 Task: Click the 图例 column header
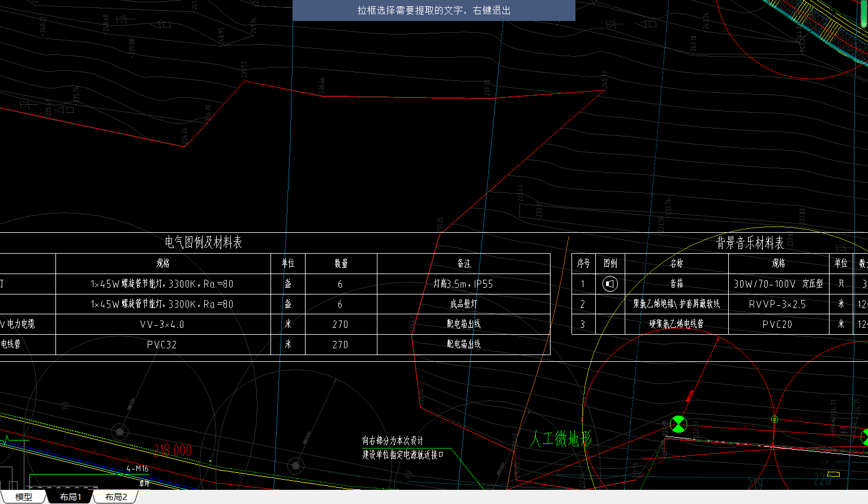tap(610, 263)
